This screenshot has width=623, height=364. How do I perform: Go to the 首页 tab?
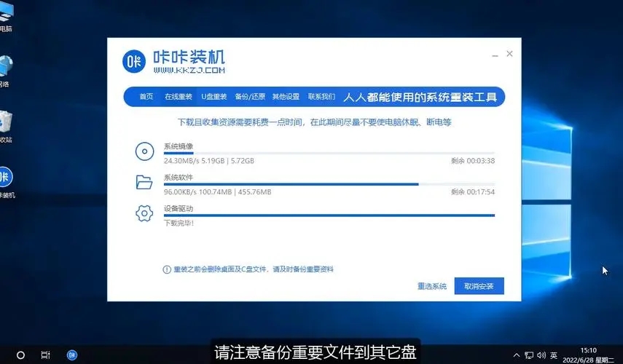pos(146,96)
